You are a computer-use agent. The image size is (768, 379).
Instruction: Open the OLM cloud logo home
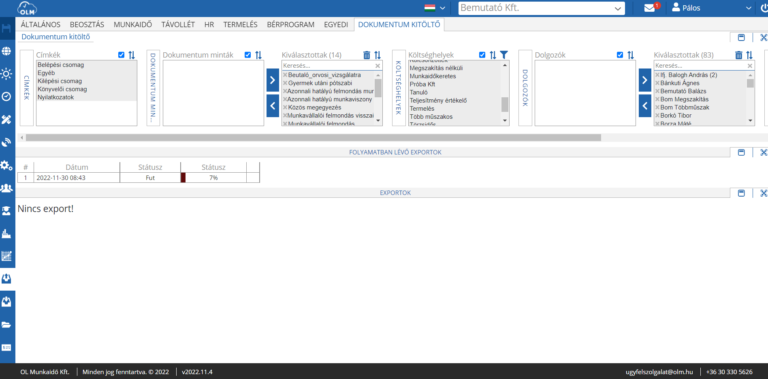tap(27, 8)
